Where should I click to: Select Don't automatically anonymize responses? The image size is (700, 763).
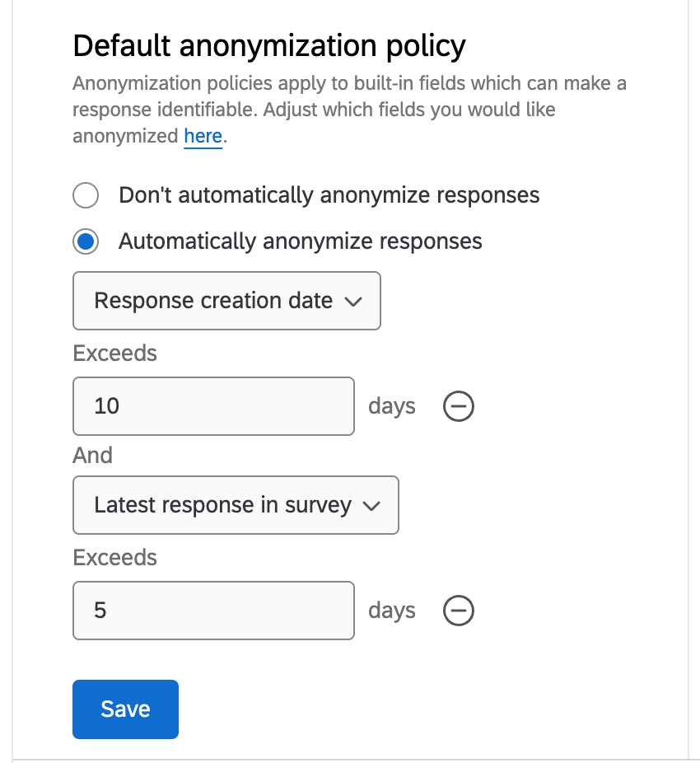tap(86, 195)
